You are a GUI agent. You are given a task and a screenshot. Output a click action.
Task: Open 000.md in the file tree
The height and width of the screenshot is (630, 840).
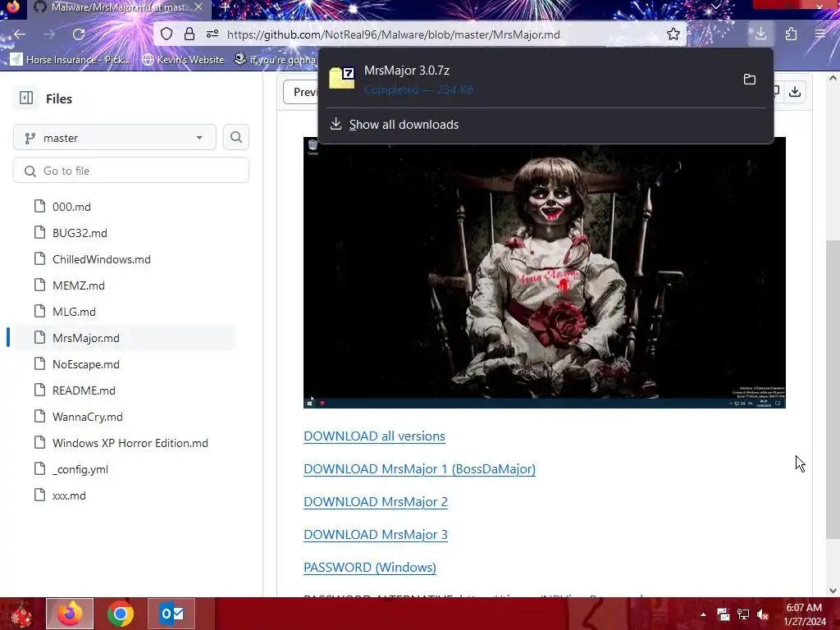tap(72, 207)
